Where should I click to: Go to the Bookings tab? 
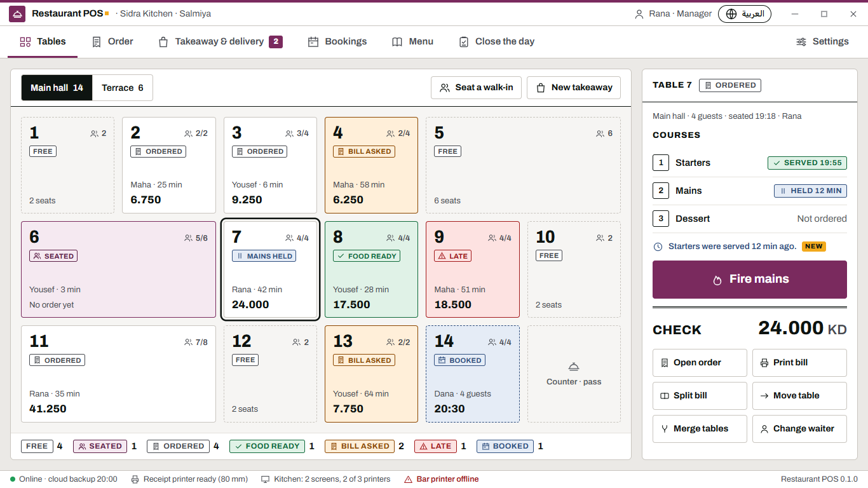point(337,42)
